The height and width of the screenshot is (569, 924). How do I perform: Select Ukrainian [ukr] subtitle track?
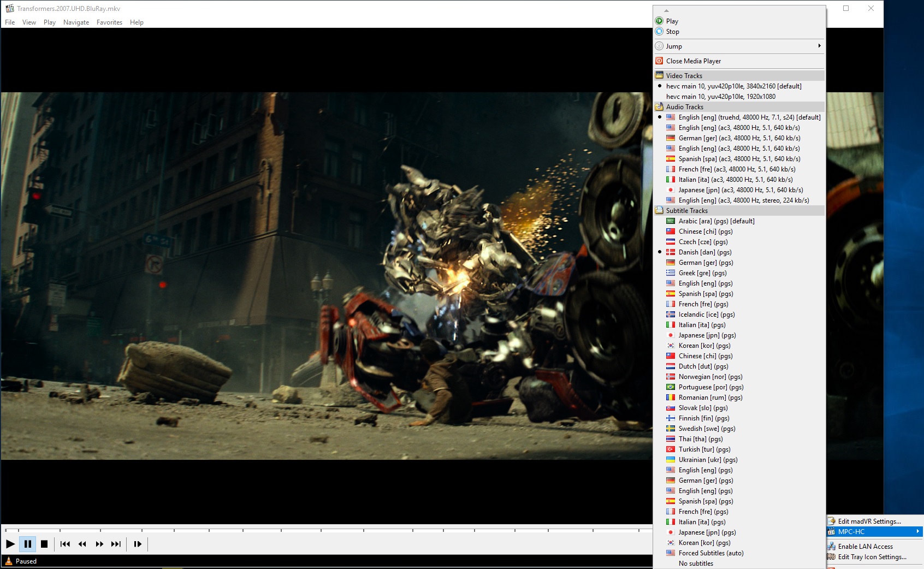(x=739, y=460)
